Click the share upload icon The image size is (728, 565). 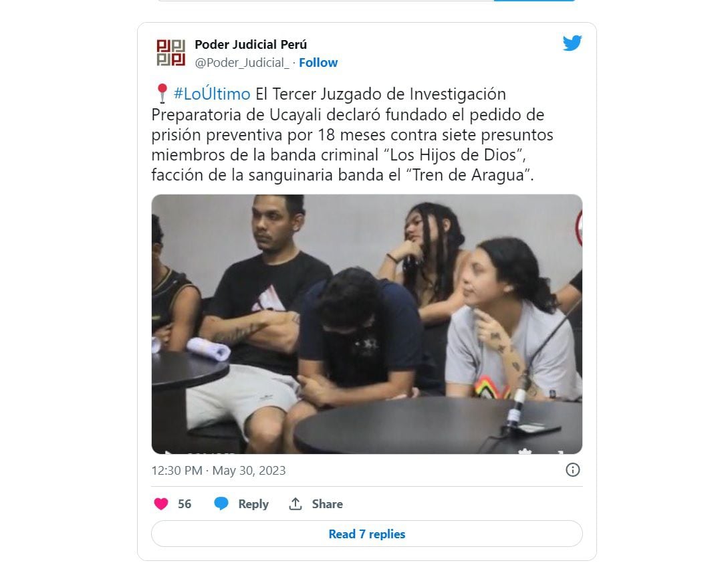(295, 503)
